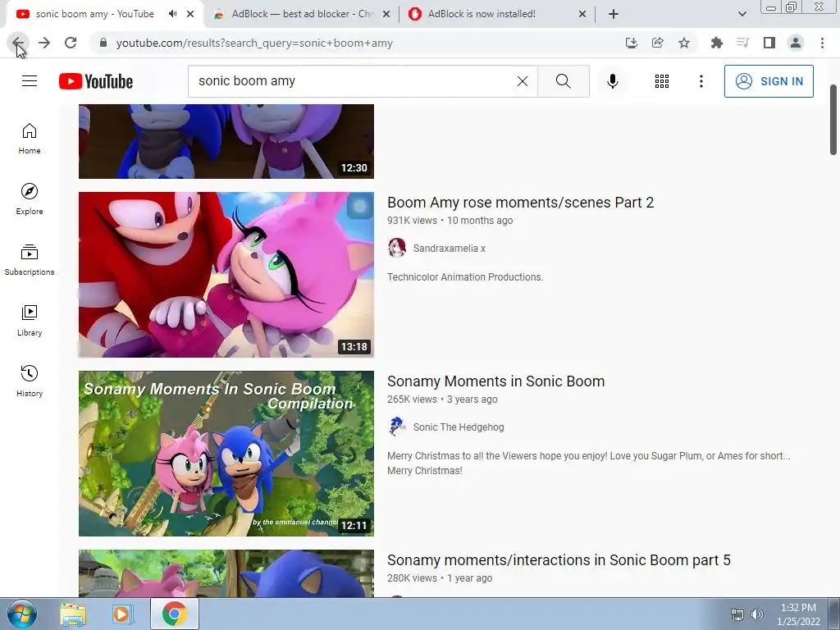
Task: Close the sonic boom amy YouTube tab
Action: pos(190,14)
